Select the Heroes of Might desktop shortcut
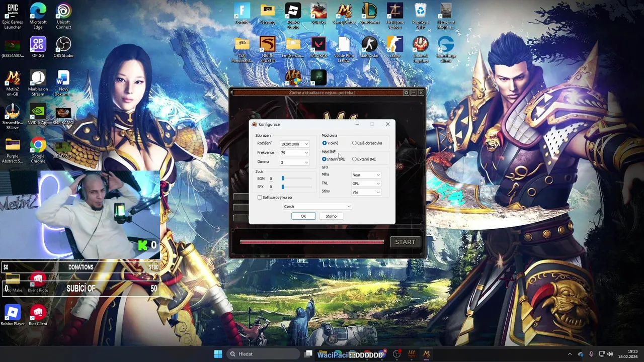Image resolution: width=644 pixels, height=362 pixels. click(x=446, y=16)
